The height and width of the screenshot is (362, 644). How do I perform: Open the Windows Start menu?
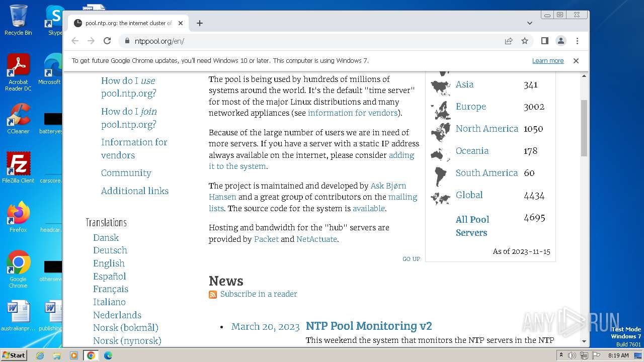[x=14, y=355]
